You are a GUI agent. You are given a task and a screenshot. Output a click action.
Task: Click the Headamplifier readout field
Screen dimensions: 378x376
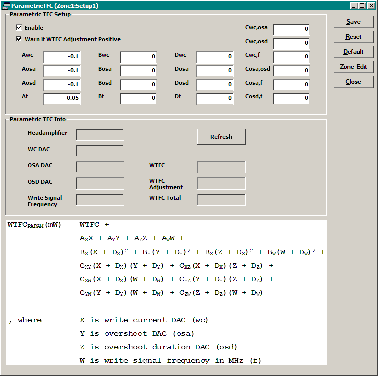100,135
